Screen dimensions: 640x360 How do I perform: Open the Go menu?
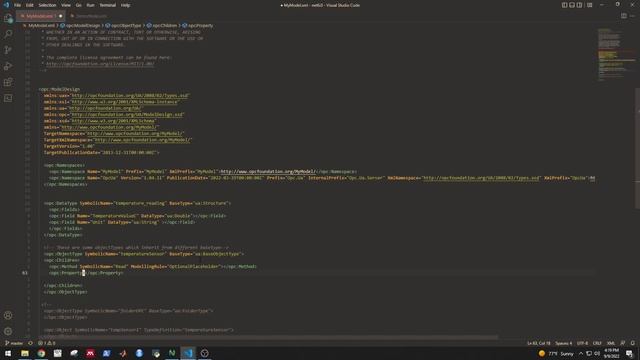(78, 5)
